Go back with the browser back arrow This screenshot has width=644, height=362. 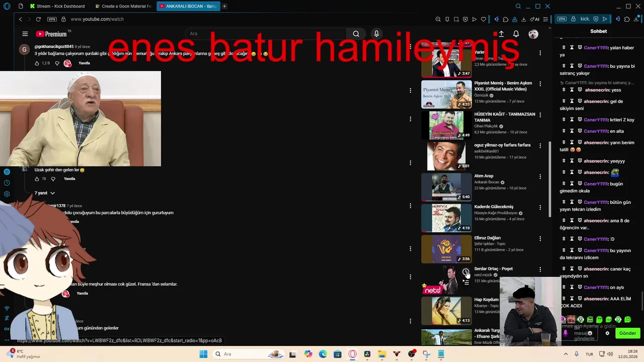21,19
